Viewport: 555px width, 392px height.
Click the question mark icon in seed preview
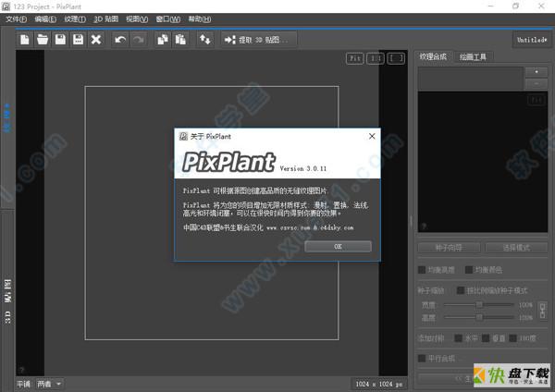424,226
